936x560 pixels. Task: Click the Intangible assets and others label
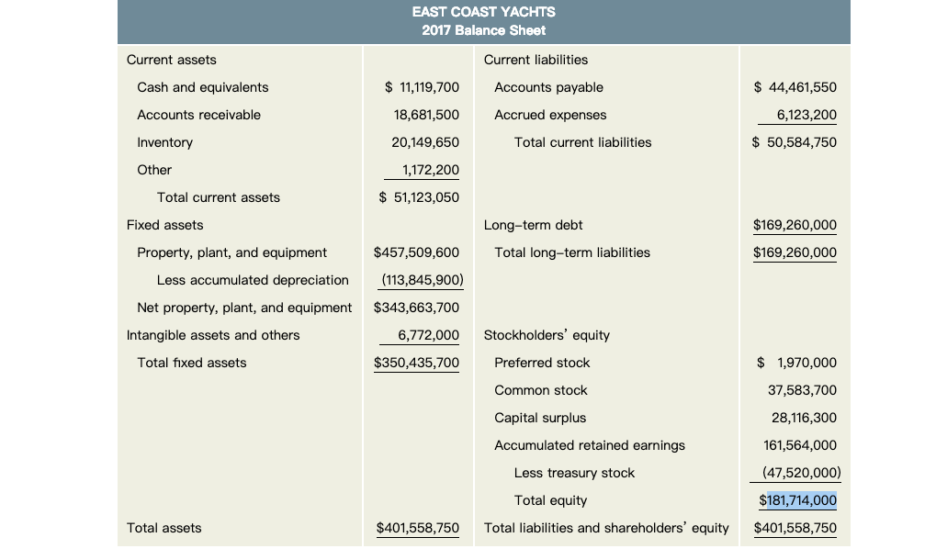pos(213,335)
